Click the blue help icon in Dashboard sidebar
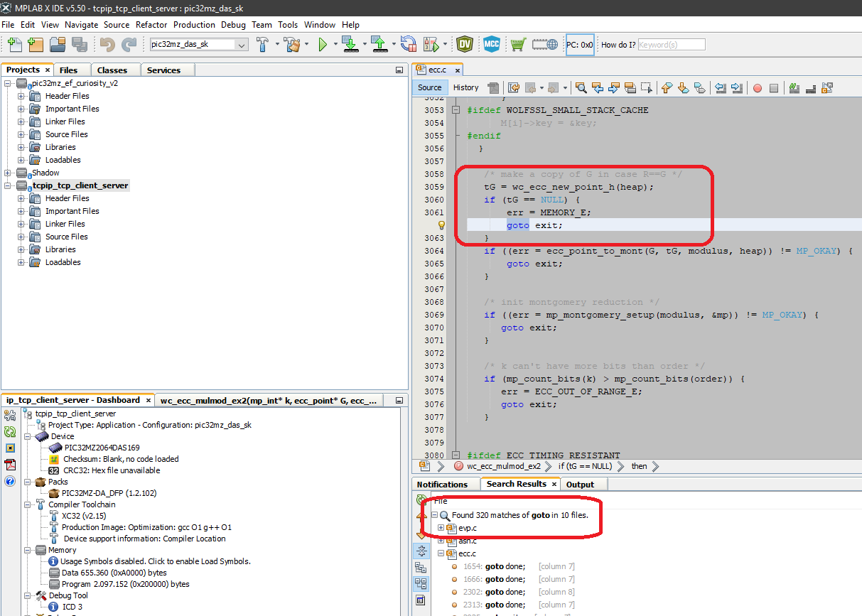 point(10,481)
